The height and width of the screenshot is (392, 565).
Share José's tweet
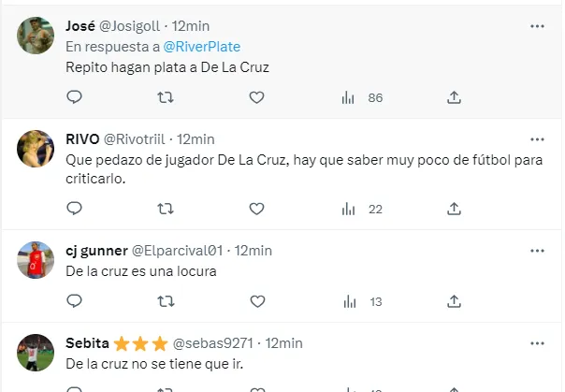click(x=454, y=97)
